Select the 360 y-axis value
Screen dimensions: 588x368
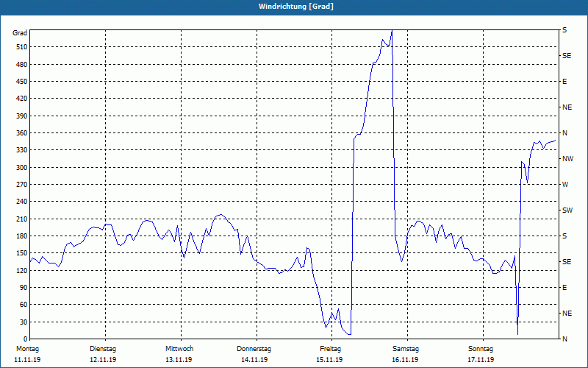[23, 133]
